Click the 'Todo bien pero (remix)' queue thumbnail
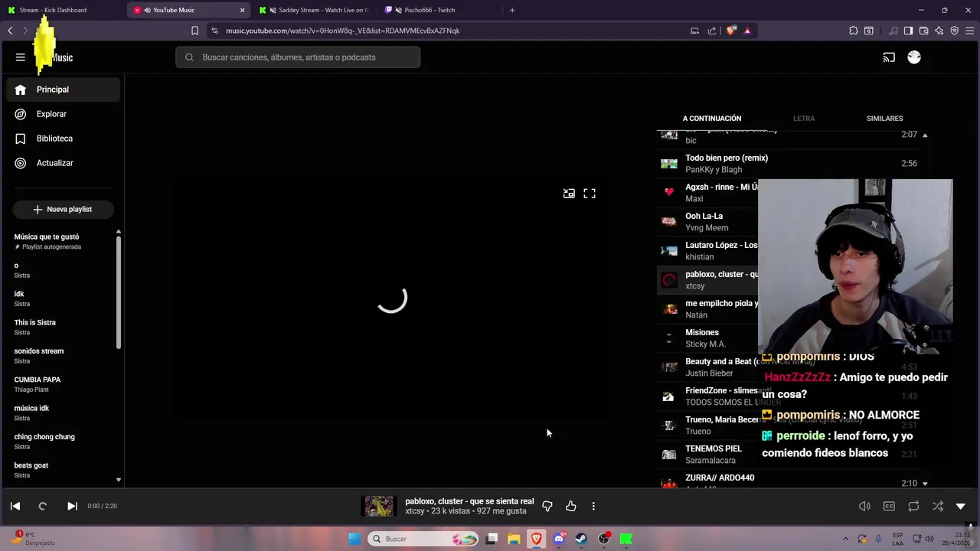The width and height of the screenshot is (980, 551). [x=669, y=163]
